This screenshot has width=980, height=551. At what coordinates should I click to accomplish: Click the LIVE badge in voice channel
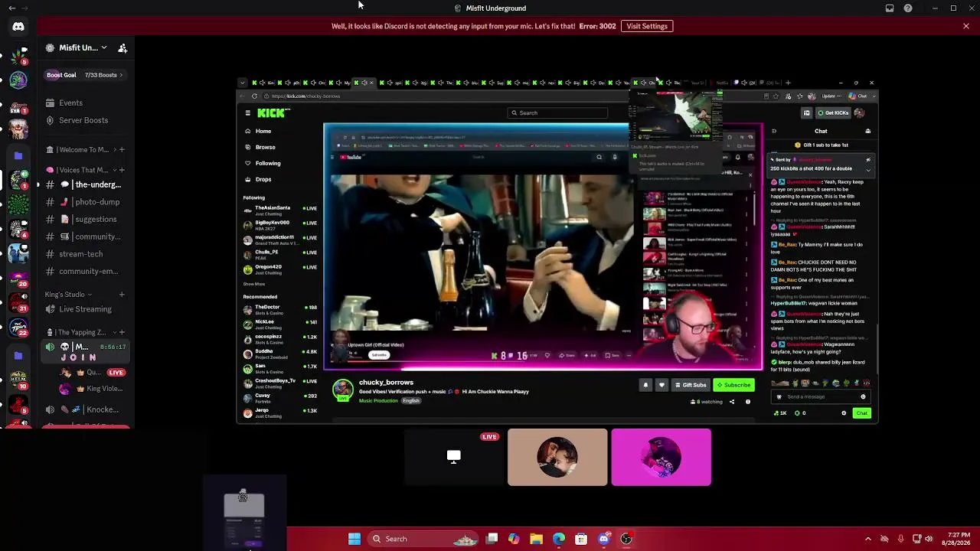(116, 373)
